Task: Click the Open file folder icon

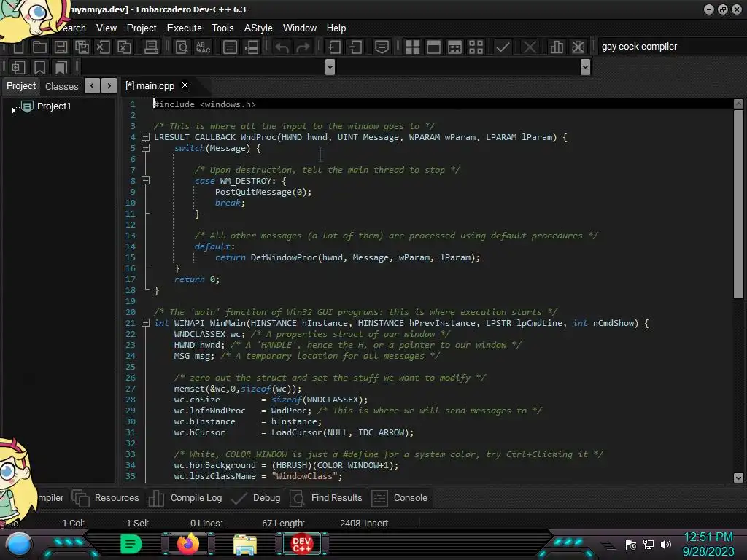Action: 39,47
